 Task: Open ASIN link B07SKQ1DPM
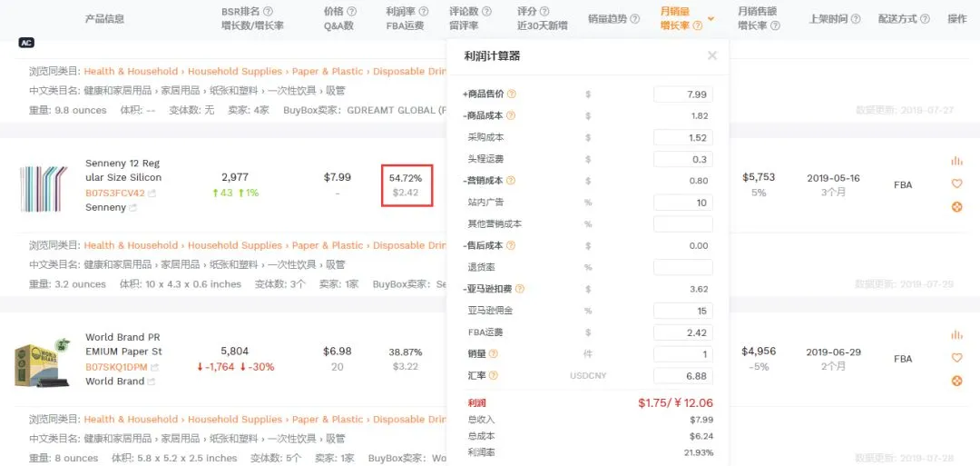pyautogui.click(x=116, y=367)
